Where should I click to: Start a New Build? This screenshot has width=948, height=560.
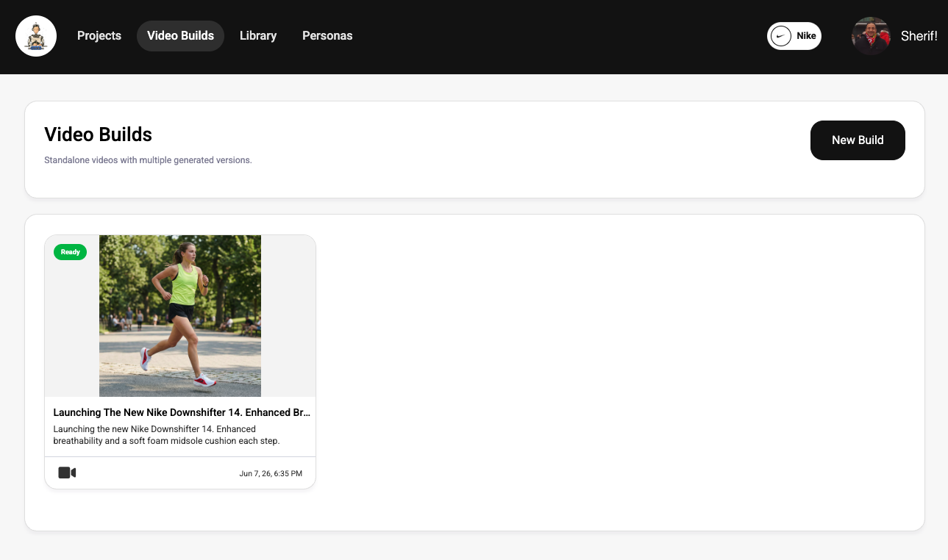pos(858,140)
